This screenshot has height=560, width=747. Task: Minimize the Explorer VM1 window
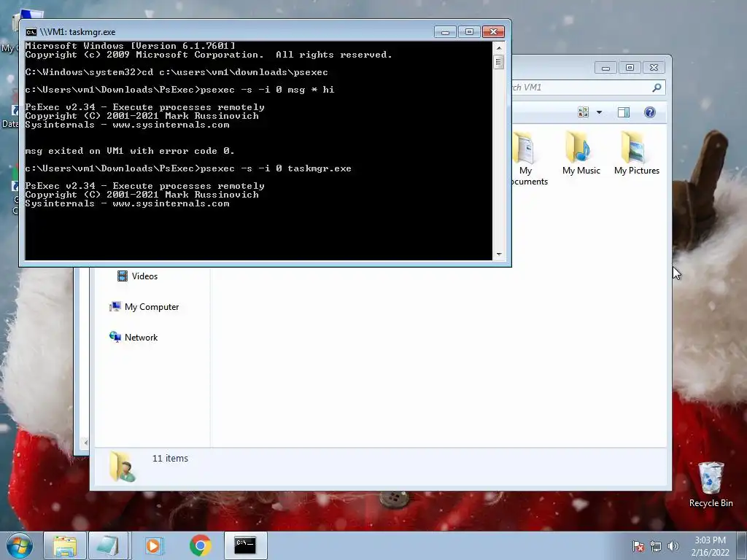pos(605,68)
